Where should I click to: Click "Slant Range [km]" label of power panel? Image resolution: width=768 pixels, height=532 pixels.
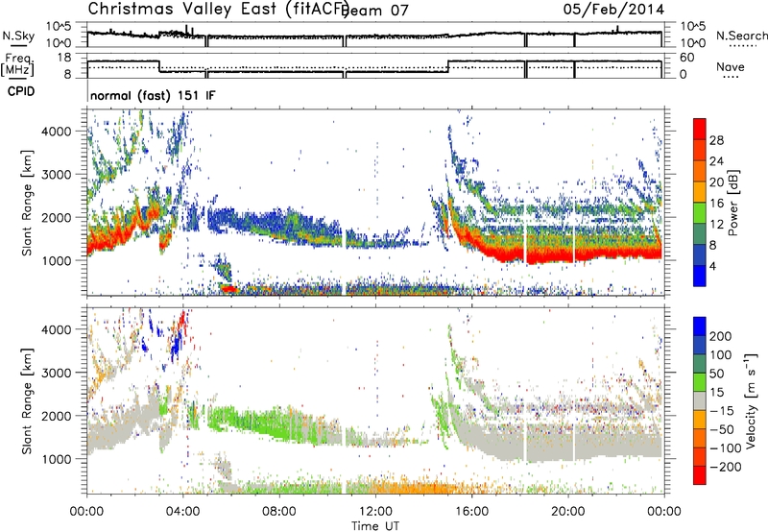pyautogui.click(x=27, y=203)
